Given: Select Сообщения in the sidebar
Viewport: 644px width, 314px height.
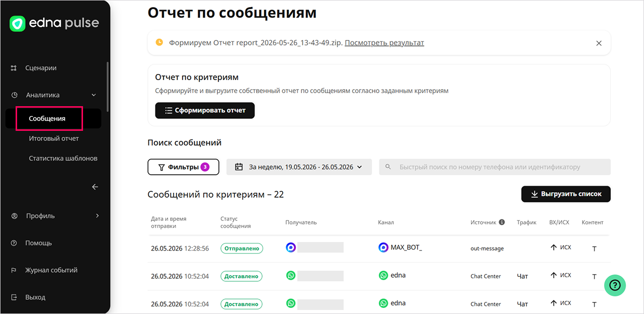Looking at the screenshot, I should (47, 119).
